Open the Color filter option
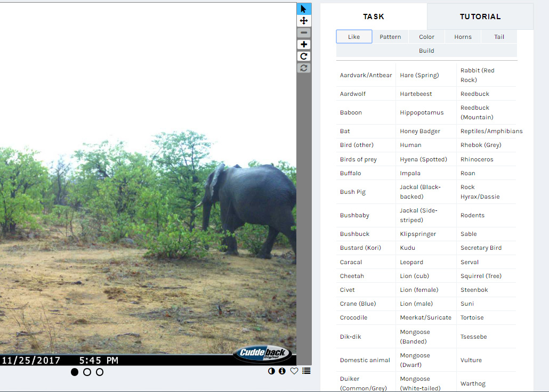 426,37
